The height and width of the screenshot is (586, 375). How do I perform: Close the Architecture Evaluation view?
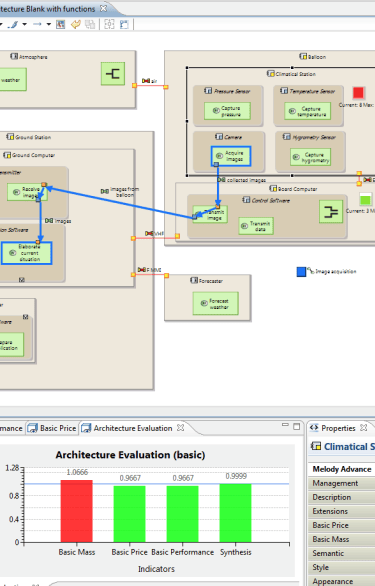(x=181, y=427)
